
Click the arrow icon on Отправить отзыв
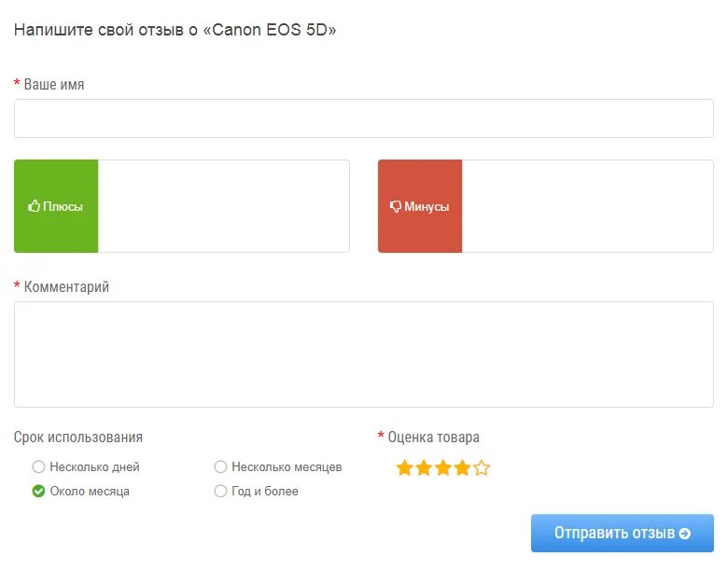(685, 534)
